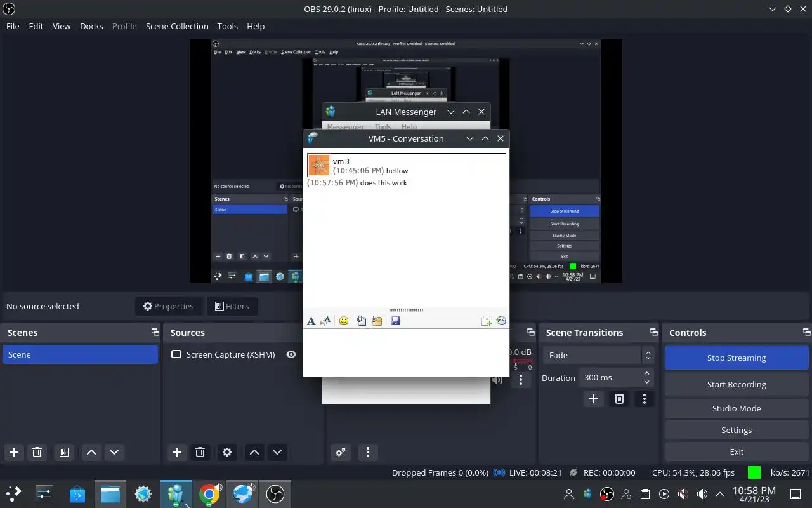
Task: Remove the selected scene with the trash icon
Action: tap(37, 452)
